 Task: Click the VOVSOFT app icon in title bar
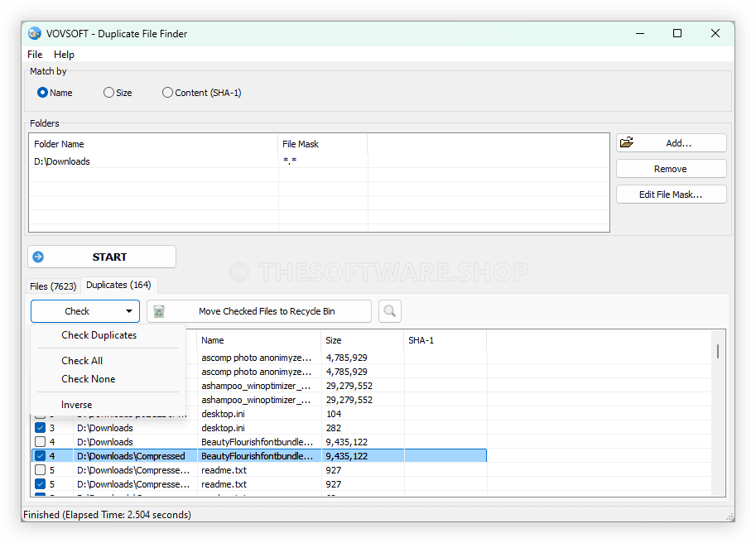[x=35, y=33]
